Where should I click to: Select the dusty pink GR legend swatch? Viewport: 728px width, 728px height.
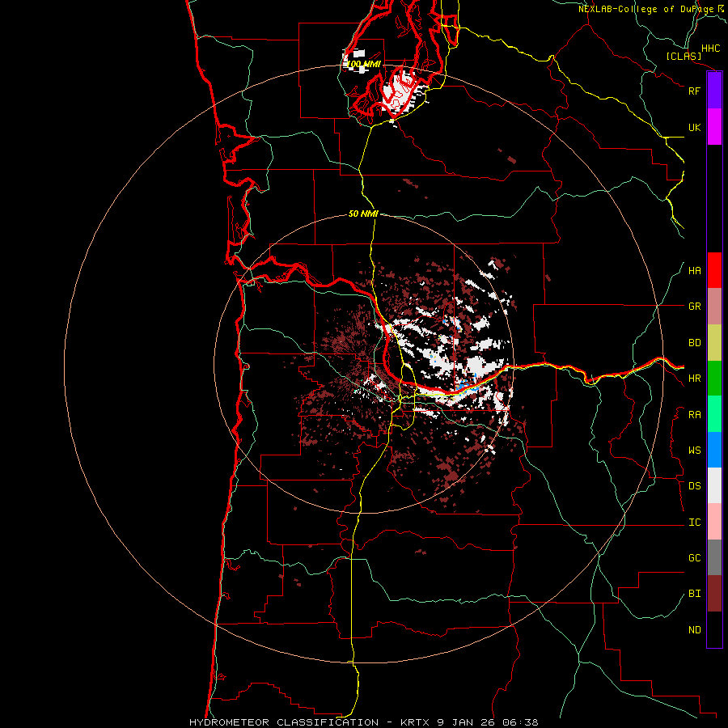(x=714, y=307)
